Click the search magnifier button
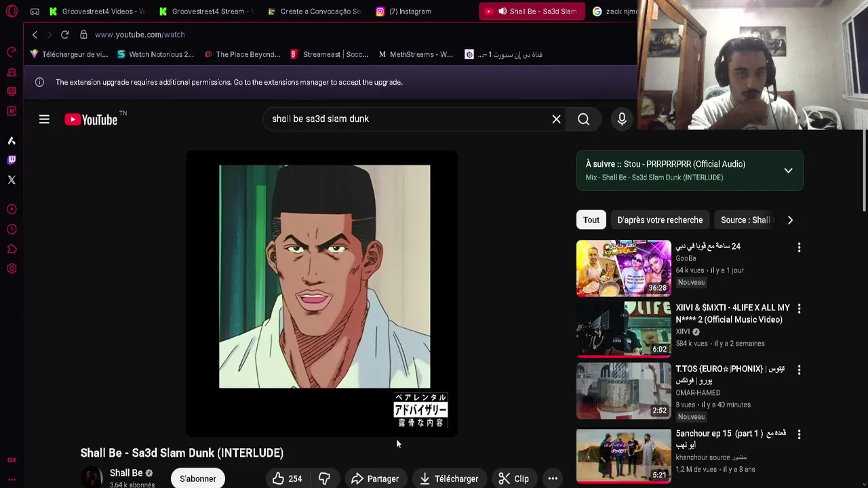Viewport: 868px width, 488px height. coord(583,119)
